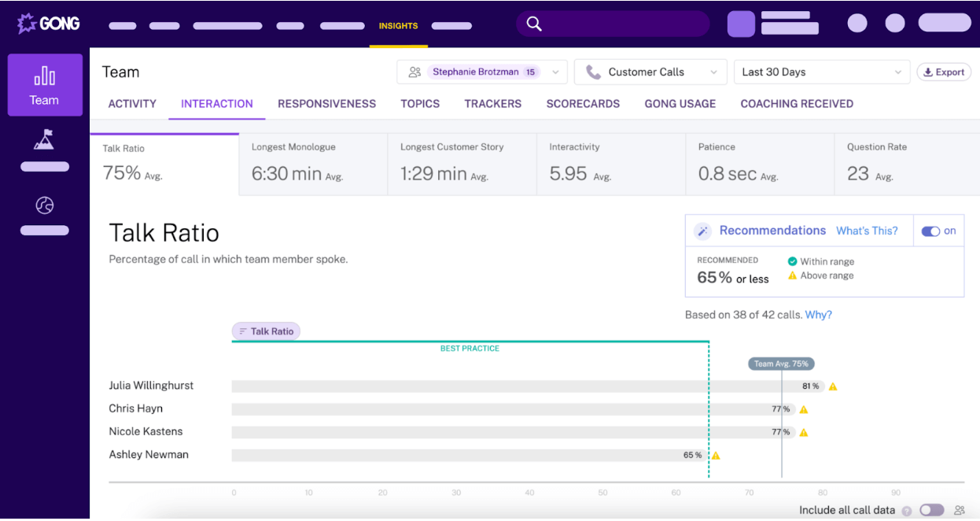Click the magic wand Recommendations icon
Image resolution: width=980 pixels, height=521 pixels.
click(703, 231)
